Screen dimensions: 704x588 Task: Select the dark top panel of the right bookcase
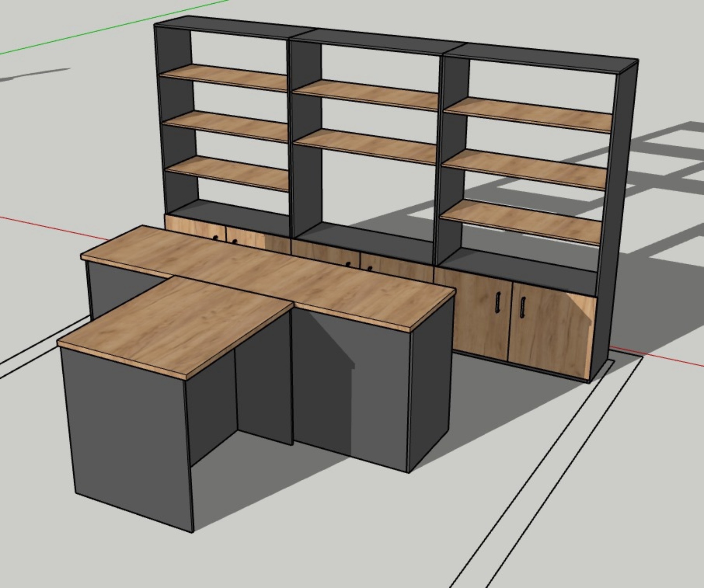pyautogui.click(x=542, y=58)
